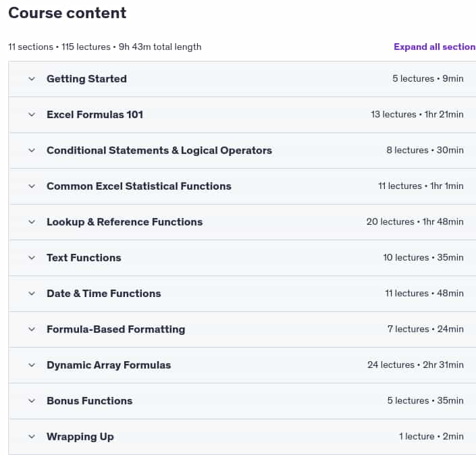Image resolution: width=476 pixels, height=455 pixels.
Task: Expand Date & Time Functions chevron
Action: tap(32, 294)
